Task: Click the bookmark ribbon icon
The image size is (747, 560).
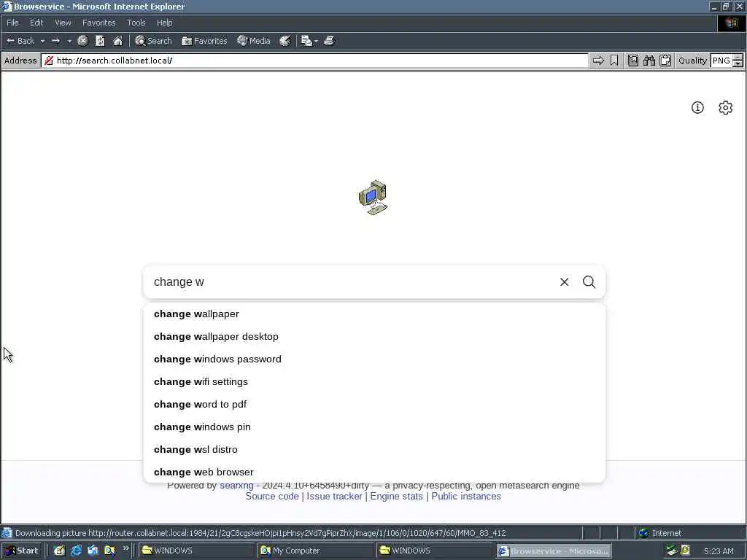Action: coord(614,61)
